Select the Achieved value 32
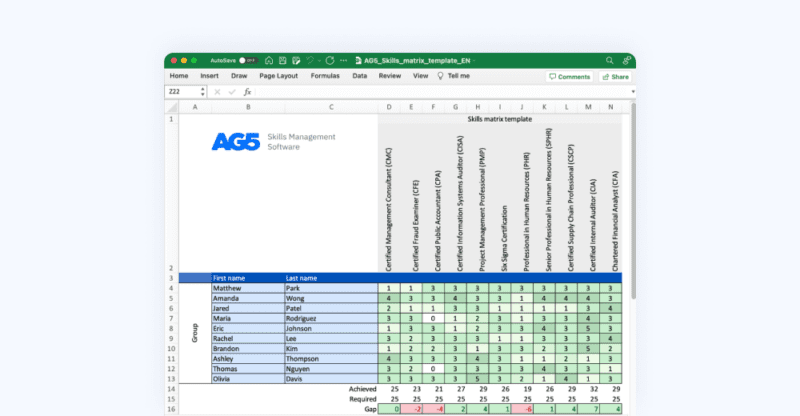This screenshot has width=800, height=416. (x=593, y=389)
